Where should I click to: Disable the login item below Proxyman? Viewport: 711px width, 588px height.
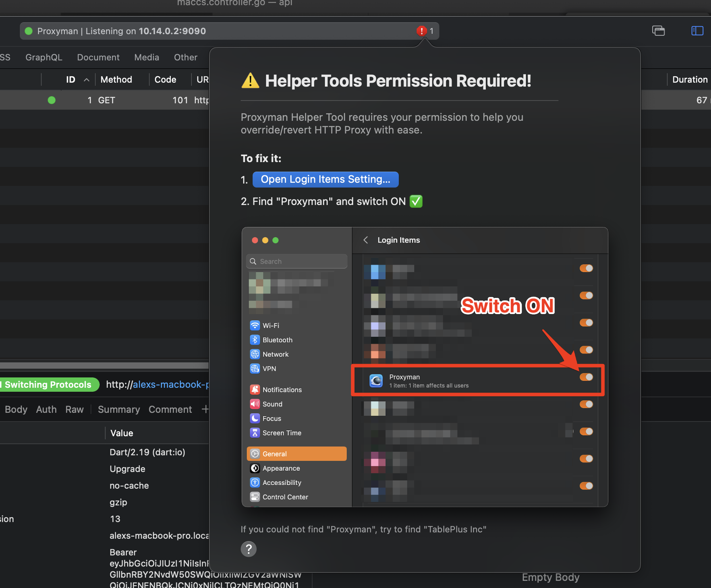coord(586,404)
